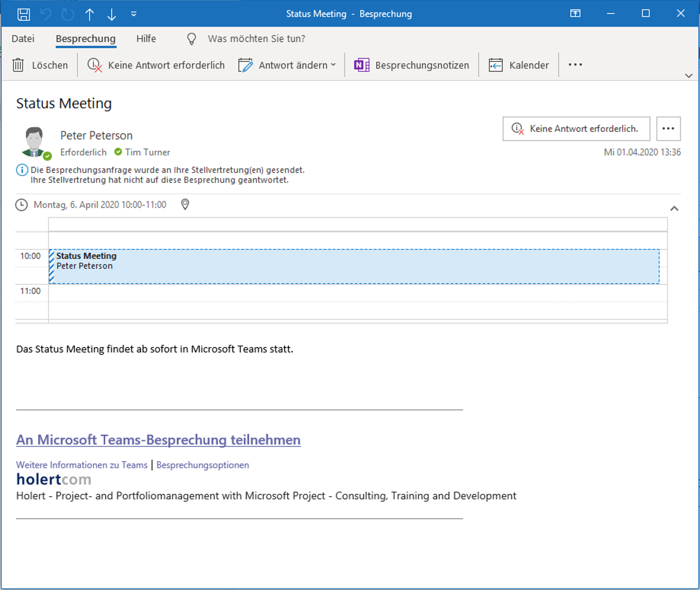The height and width of the screenshot is (590, 700).
Task: Click 'Keine Antwort erforderlich' in ribbon
Action: pos(156,65)
